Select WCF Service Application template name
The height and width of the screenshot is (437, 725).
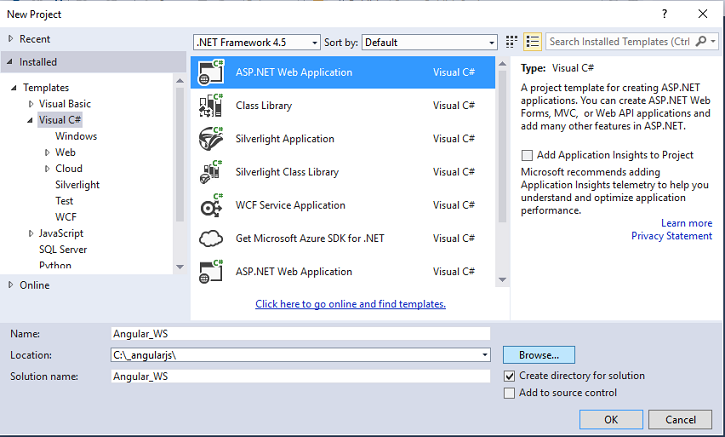(290, 205)
